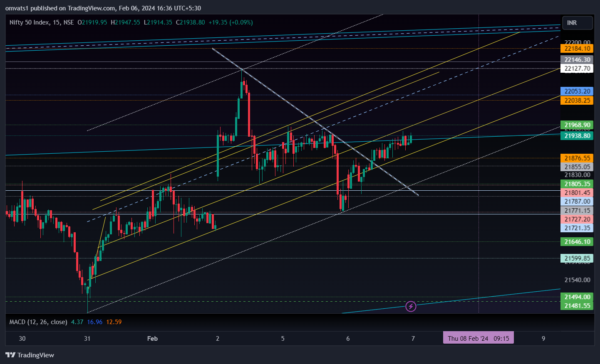Click the high value H21947.55 in legend
Screen dimensions: 600x364
tap(125, 22)
